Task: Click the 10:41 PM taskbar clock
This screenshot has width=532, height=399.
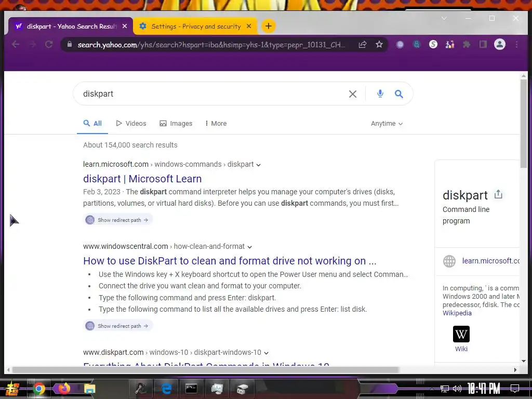Action: (484, 389)
